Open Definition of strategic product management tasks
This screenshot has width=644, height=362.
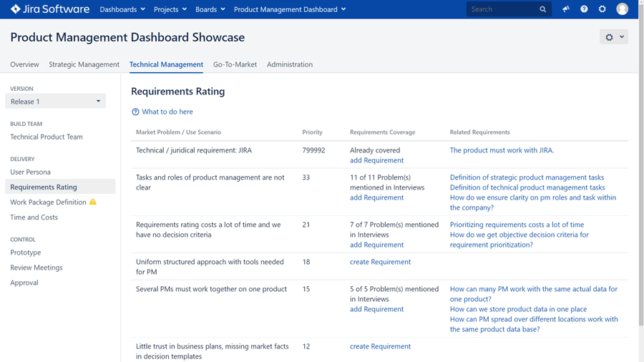[527, 177]
